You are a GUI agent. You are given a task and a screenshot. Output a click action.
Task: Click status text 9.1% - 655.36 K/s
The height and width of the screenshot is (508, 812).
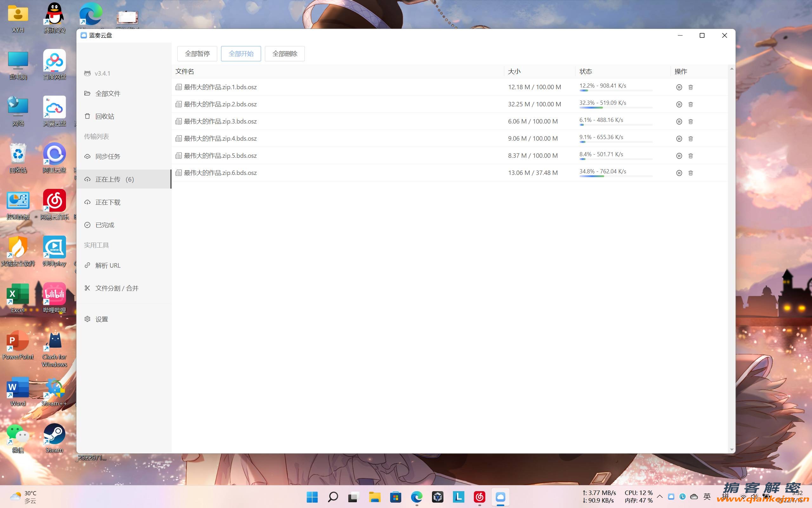[x=601, y=137]
